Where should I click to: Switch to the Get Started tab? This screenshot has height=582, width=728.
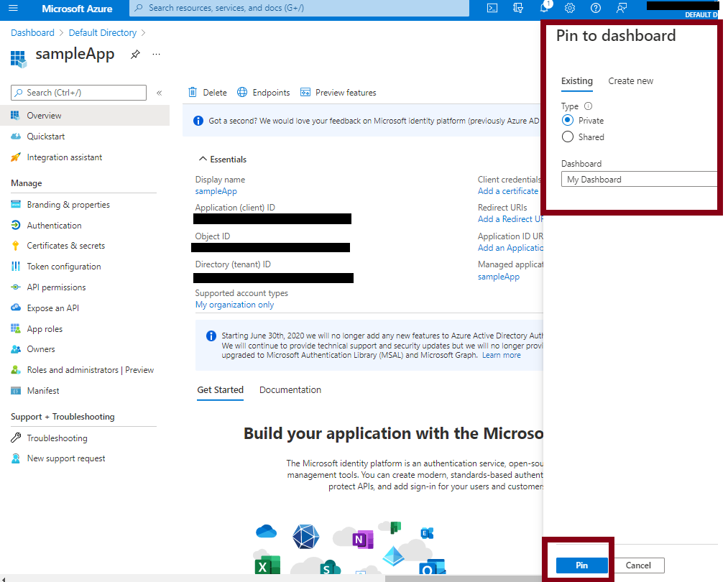click(220, 390)
